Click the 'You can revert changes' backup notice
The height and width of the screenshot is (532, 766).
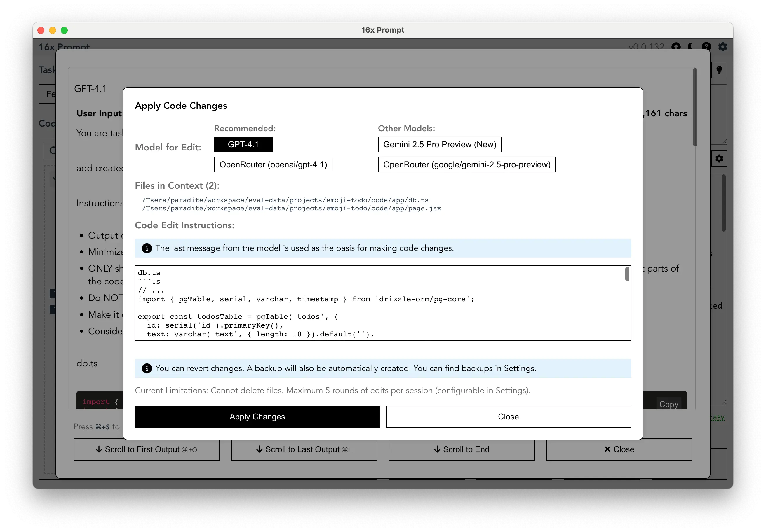(x=383, y=368)
